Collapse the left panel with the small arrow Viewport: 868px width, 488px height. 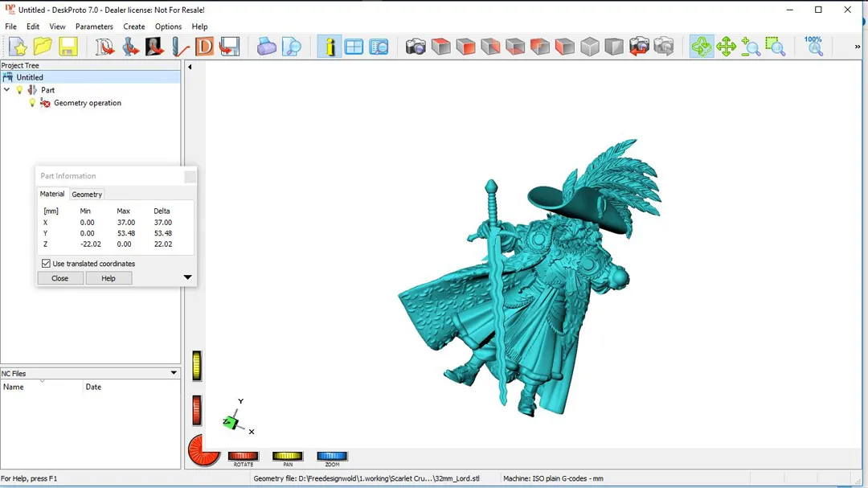point(190,67)
